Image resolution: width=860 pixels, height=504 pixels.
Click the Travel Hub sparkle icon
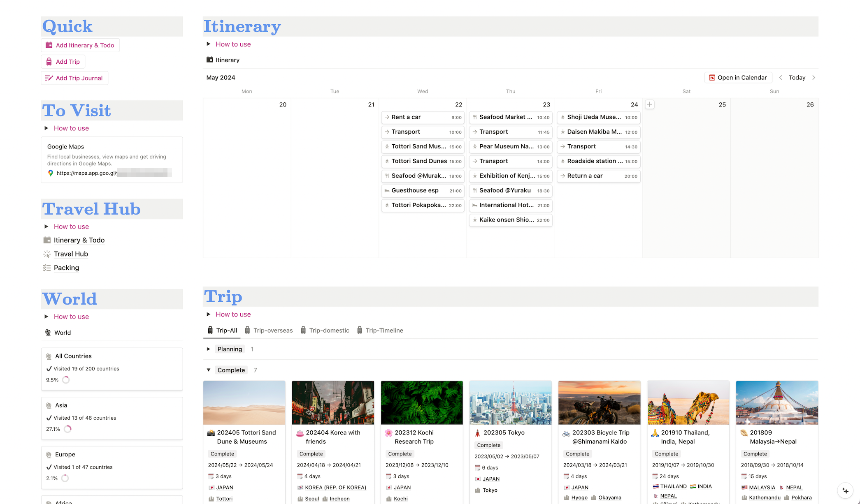coord(47,254)
